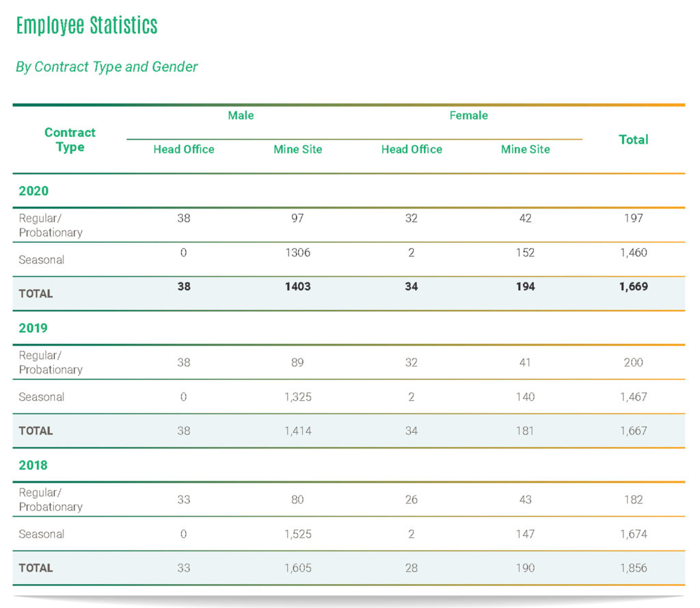The height and width of the screenshot is (608, 700).
Task: Select the 1,325 cell in 2019 Seasonal row
Action: pyautogui.click(x=297, y=397)
